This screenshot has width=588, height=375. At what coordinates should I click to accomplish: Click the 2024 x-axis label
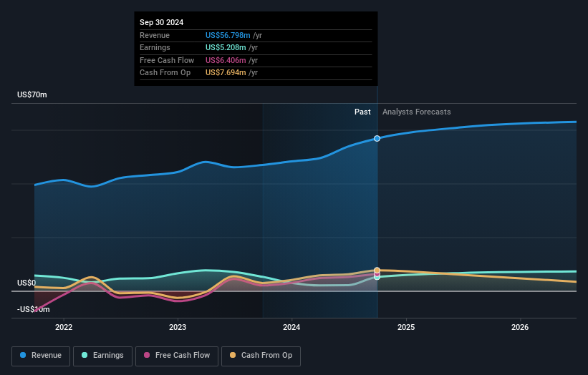pos(291,328)
